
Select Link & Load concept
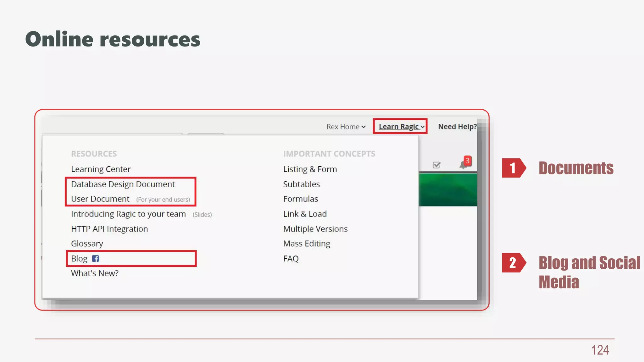coord(305,214)
